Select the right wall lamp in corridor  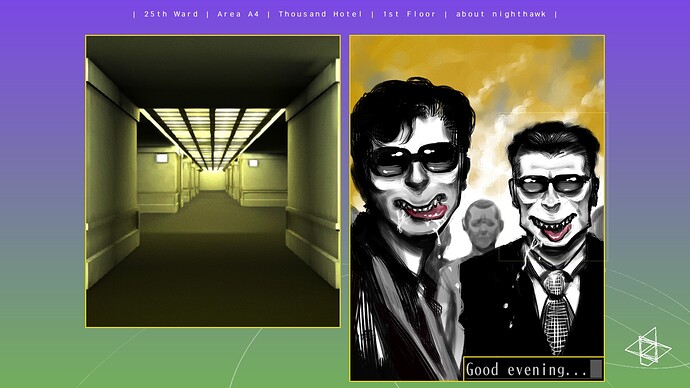coord(253,163)
